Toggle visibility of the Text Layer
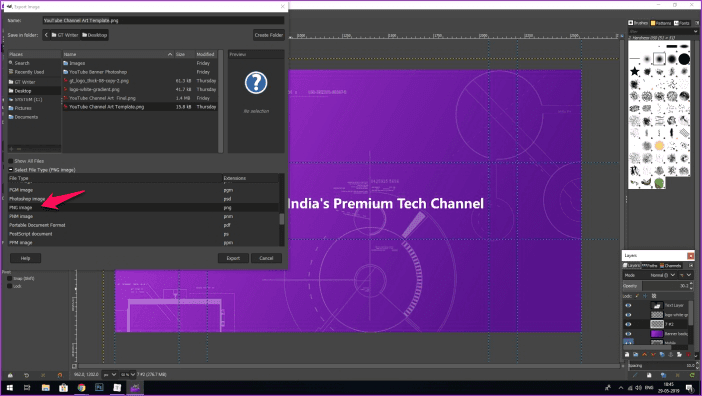This screenshot has height=396, width=702. click(x=628, y=306)
